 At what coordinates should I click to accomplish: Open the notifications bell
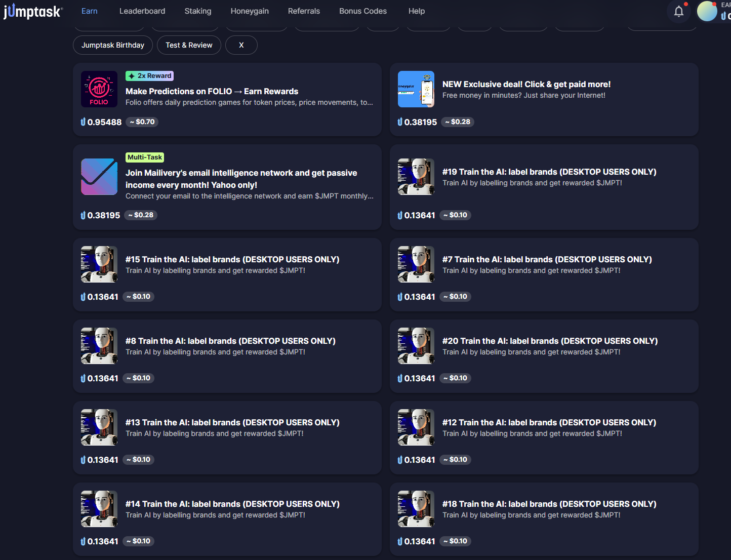[678, 11]
